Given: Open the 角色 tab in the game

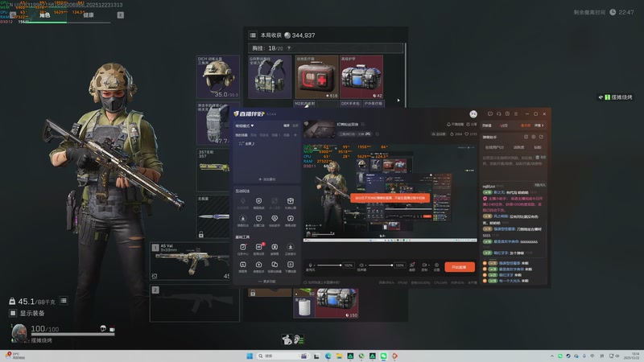Looking at the screenshot, I should pyautogui.click(x=45, y=15).
